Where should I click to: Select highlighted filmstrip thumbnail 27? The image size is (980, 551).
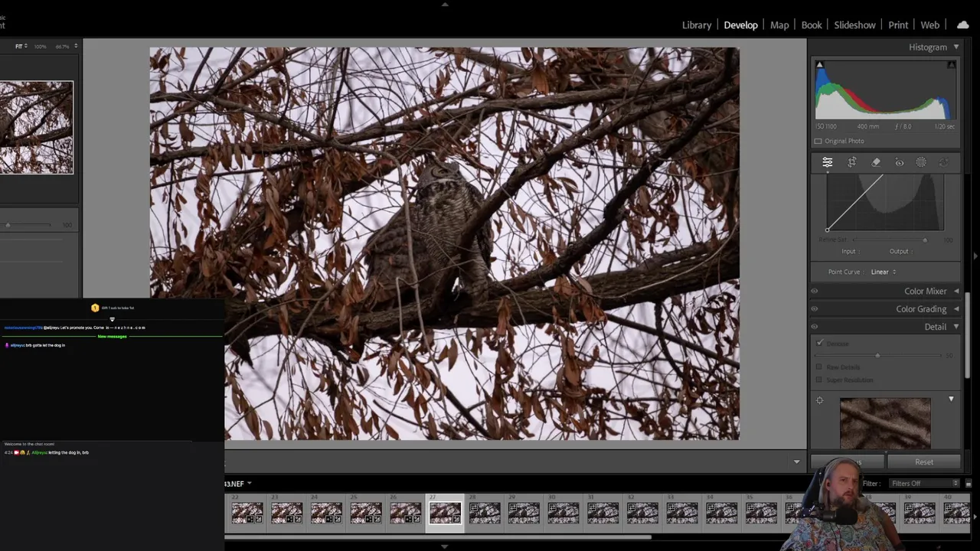(445, 513)
